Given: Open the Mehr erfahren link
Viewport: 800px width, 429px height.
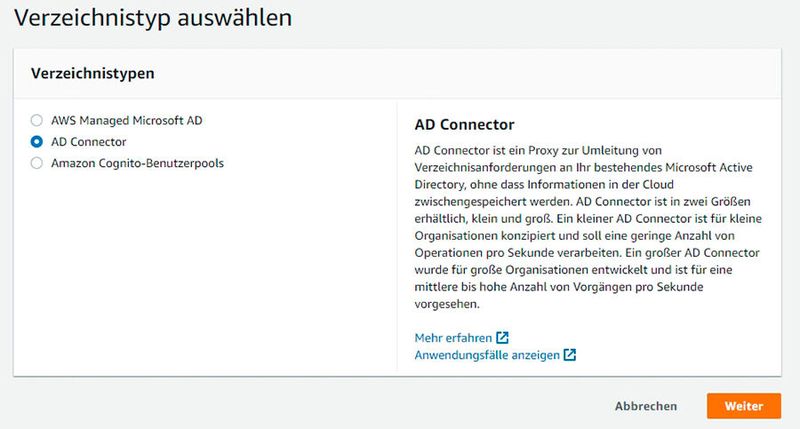Looking at the screenshot, I should [x=454, y=337].
